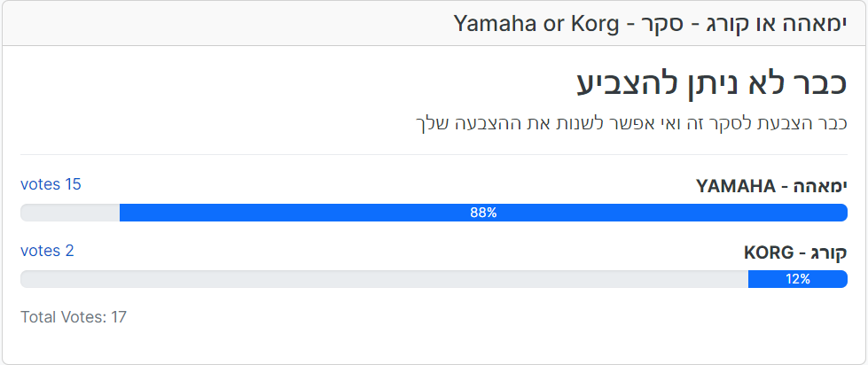
Task: Open the 'votes 15' link
Action: (51, 184)
